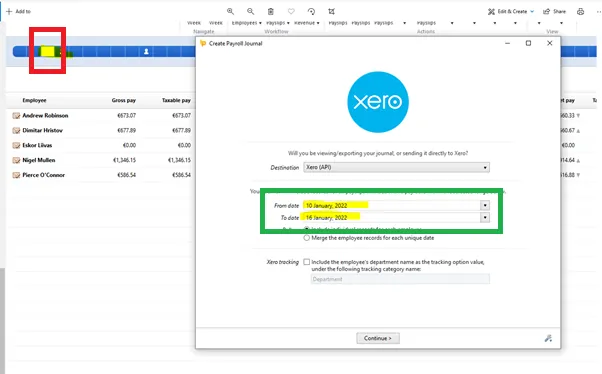Open the Destination Xero (API) dropdown
Screen dimensions: 602x374
pos(396,167)
